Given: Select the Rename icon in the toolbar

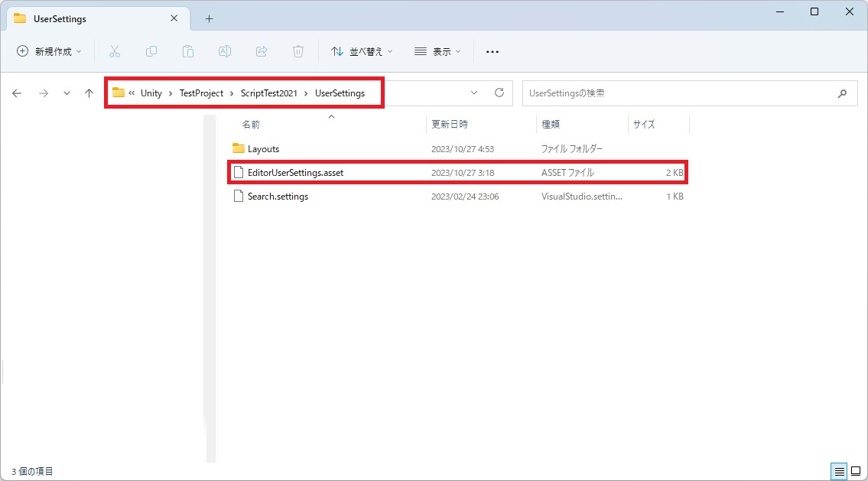Looking at the screenshot, I should [x=225, y=51].
